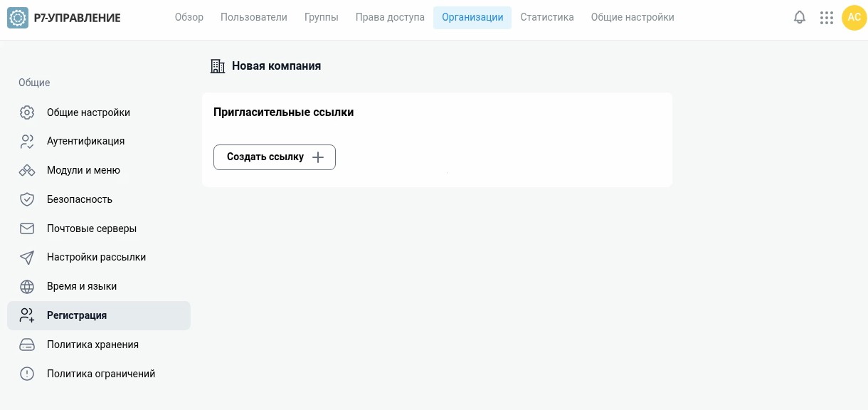Viewport: 868px width, 410px height.
Task: Open the apps grid menu
Action: [x=826, y=18]
